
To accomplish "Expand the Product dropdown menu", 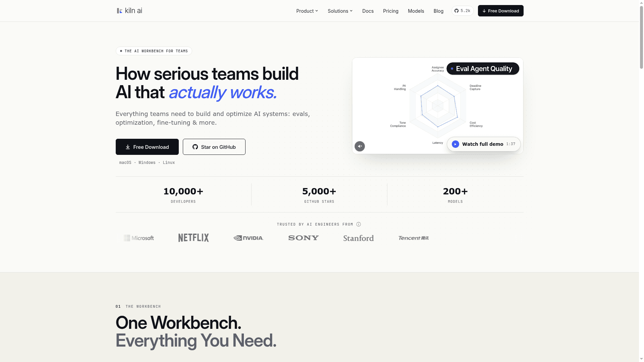I will pyautogui.click(x=307, y=11).
